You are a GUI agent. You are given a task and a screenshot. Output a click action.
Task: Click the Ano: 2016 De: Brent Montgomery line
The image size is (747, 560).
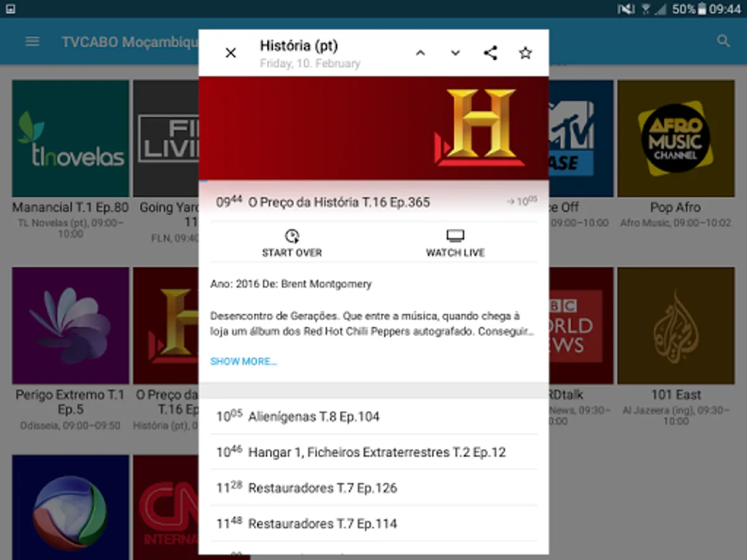291,284
